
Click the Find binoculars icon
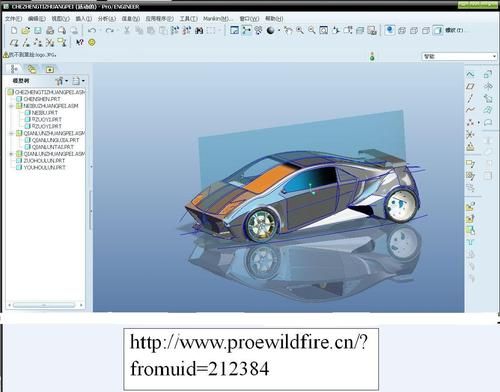pos(199,31)
